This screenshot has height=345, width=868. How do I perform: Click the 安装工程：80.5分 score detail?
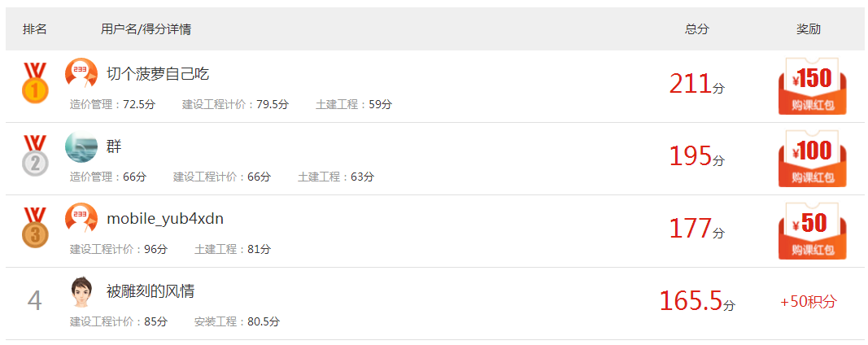click(237, 321)
